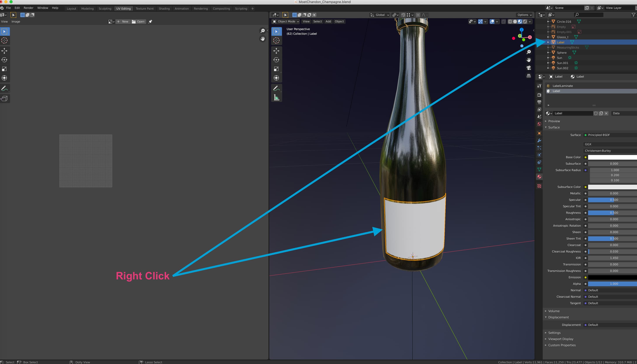Click the outliner search field
This screenshot has height=364, width=637.
tap(588, 15)
